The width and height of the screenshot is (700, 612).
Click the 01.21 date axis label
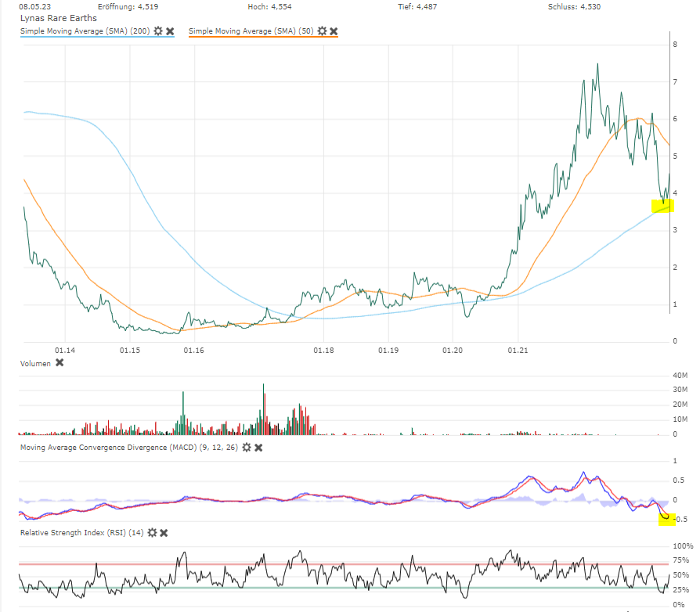(518, 350)
